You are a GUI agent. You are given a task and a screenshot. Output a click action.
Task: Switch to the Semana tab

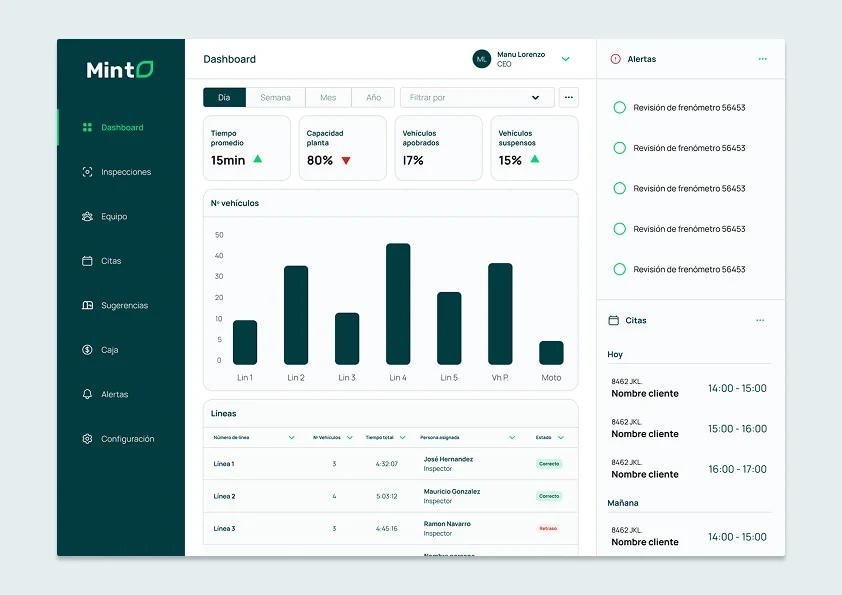(x=275, y=98)
